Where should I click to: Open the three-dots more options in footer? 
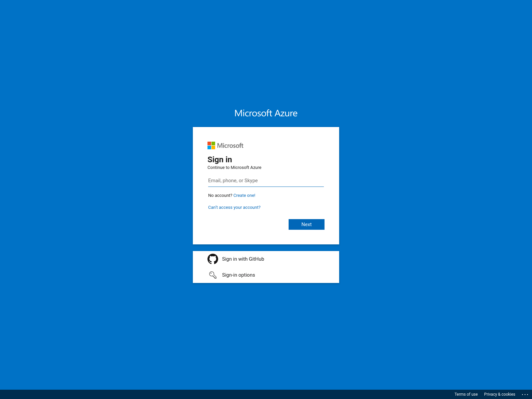tap(525, 394)
